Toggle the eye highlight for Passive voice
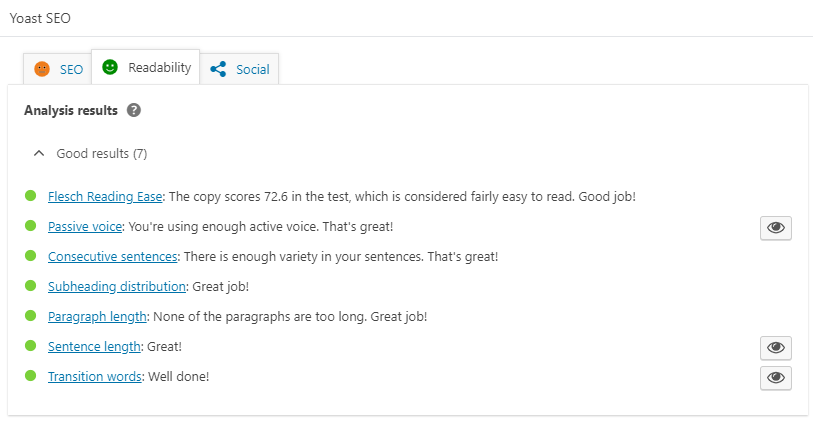 click(775, 228)
